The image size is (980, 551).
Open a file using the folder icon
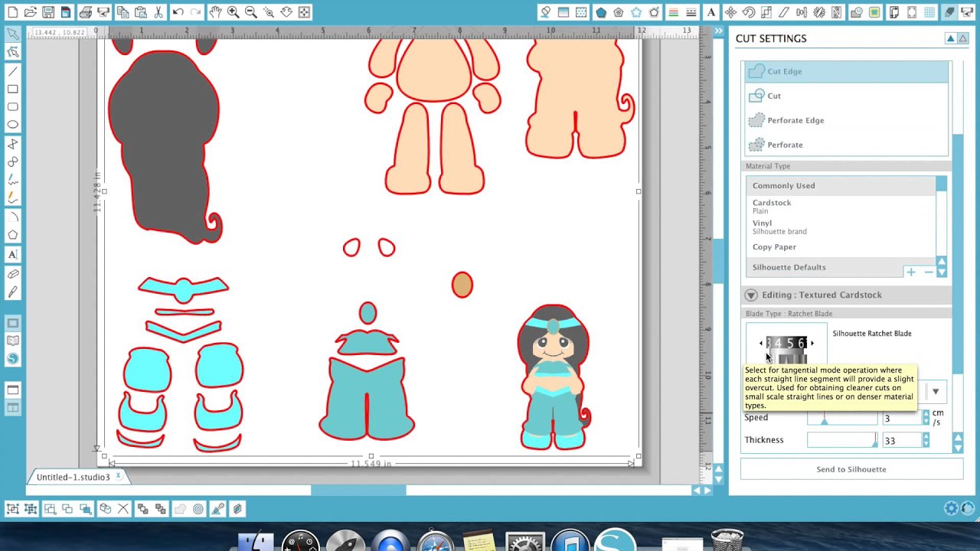31,12
